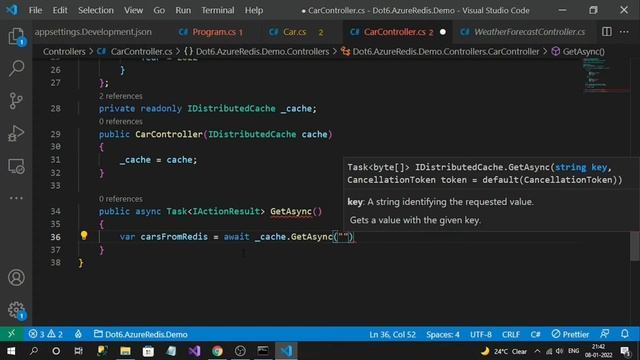Open the Source Control view

(x=16, y=101)
